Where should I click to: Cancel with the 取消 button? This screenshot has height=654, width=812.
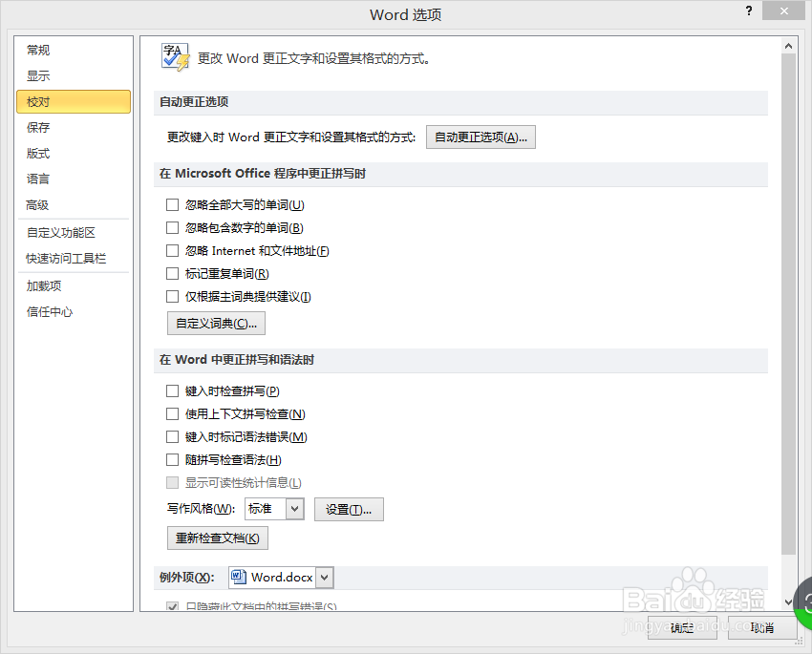[x=762, y=627]
